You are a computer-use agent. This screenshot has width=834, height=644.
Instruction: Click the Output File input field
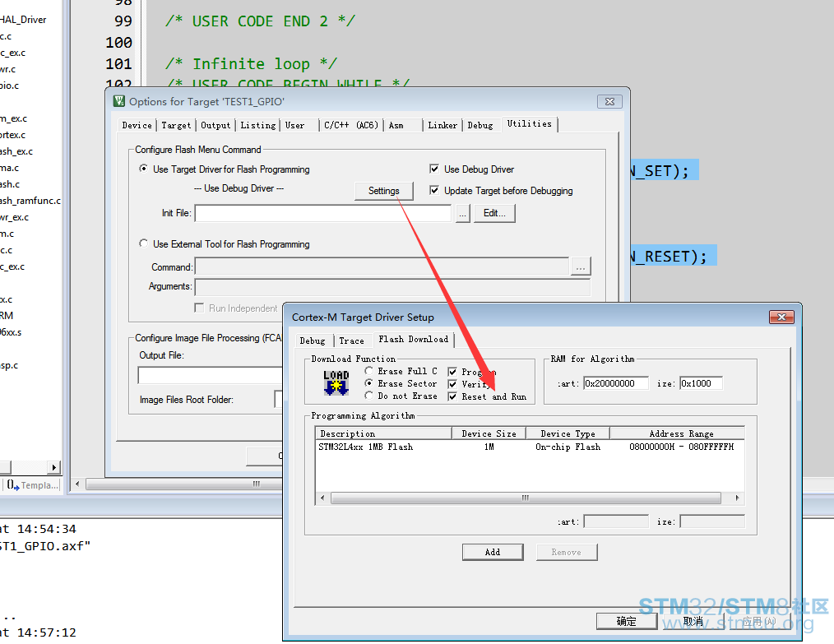(x=211, y=375)
